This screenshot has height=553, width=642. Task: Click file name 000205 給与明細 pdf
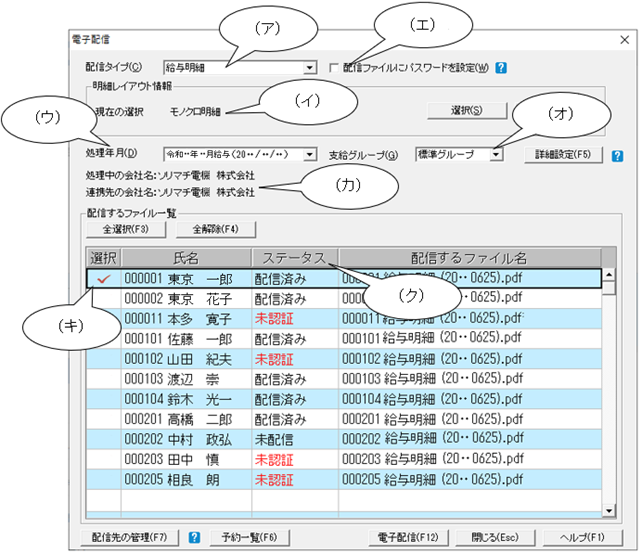tap(432, 479)
